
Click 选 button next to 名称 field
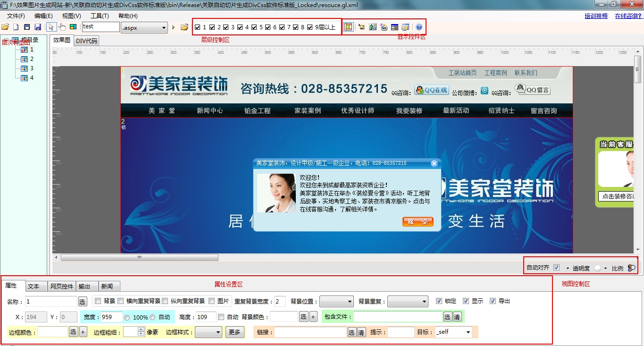[x=83, y=301]
